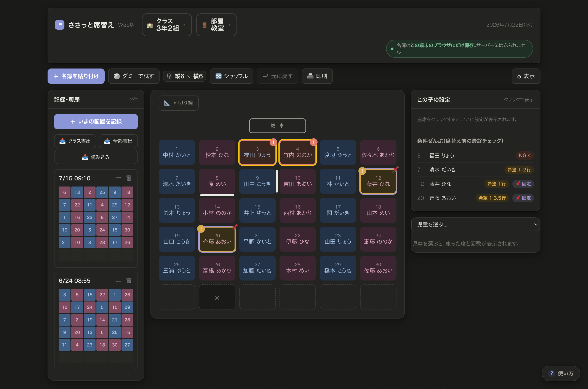Select seat 18 山本 めい
The width and height of the screenshot is (588, 389).
378,210
